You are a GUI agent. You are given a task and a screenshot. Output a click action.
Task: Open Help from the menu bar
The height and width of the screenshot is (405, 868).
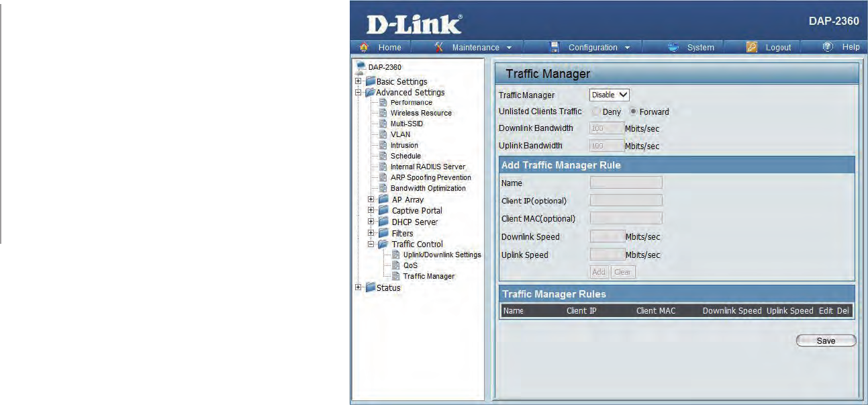(x=851, y=48)
